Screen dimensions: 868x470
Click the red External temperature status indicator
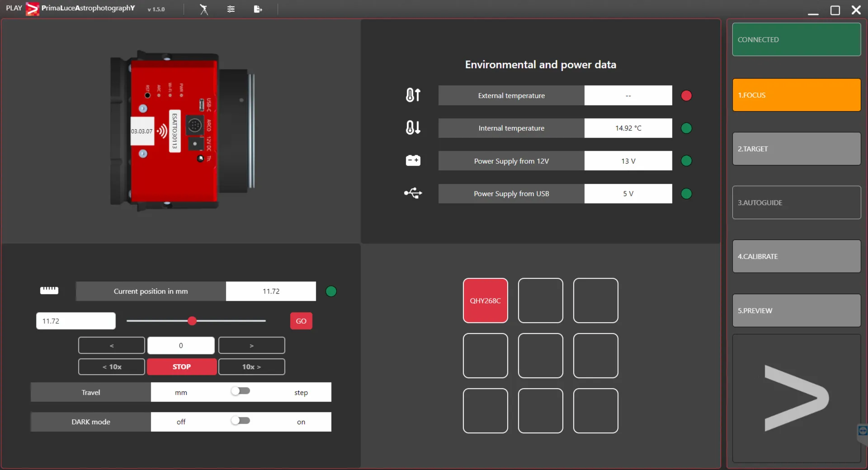(x=686, y=95)
